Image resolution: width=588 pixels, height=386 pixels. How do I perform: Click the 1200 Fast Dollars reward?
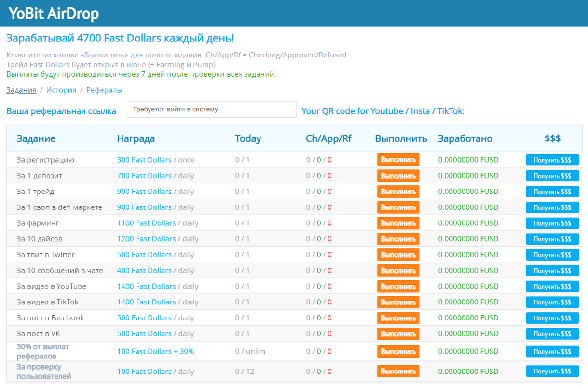tap(147, 239)
